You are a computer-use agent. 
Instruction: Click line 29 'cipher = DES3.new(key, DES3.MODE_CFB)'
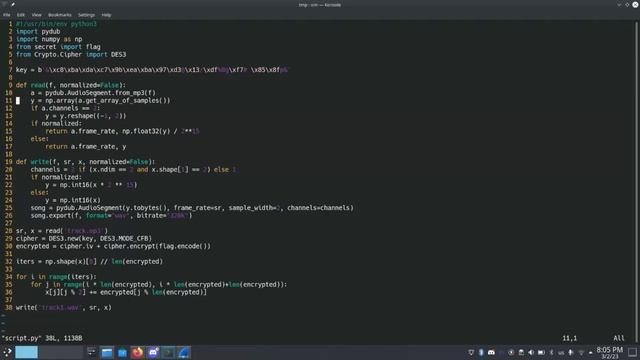coord(84,238)
